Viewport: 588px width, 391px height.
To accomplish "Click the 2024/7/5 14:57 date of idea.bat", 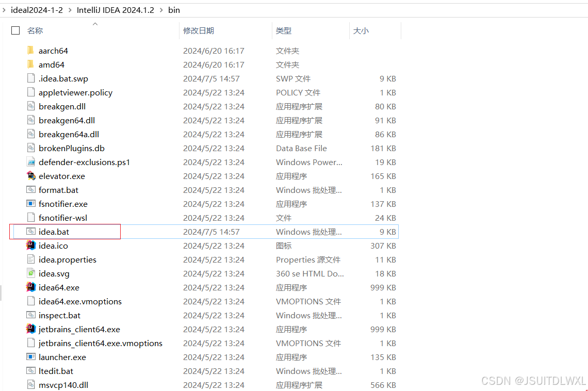I will click(211, 232).
